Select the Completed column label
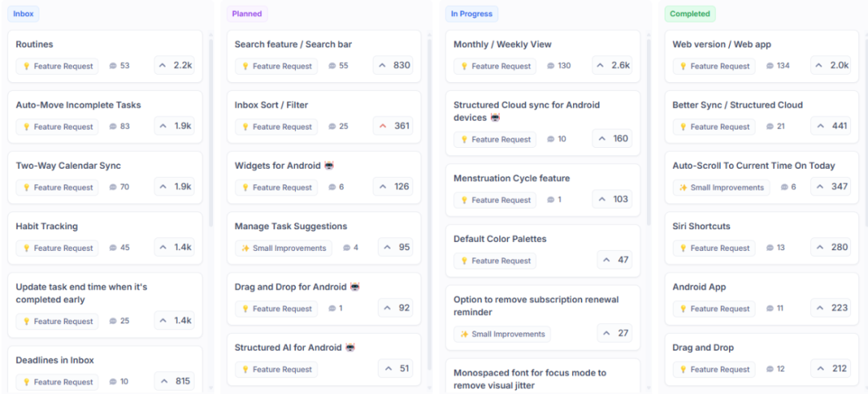 690,14
